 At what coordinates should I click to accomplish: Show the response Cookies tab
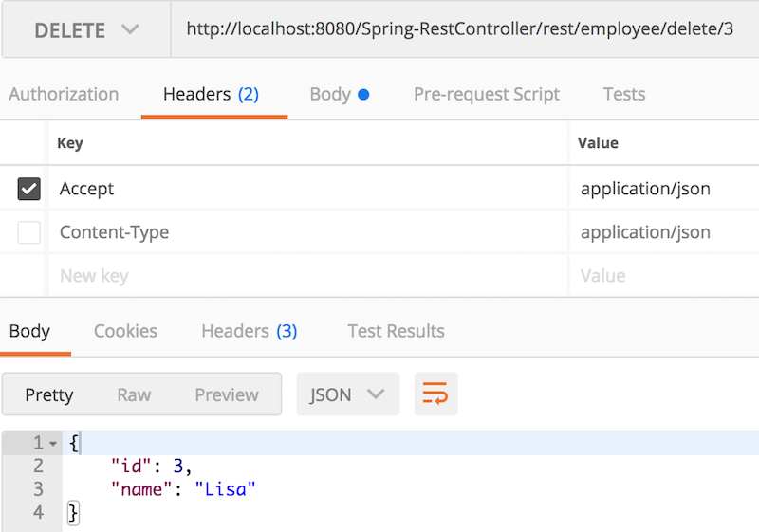125,331
